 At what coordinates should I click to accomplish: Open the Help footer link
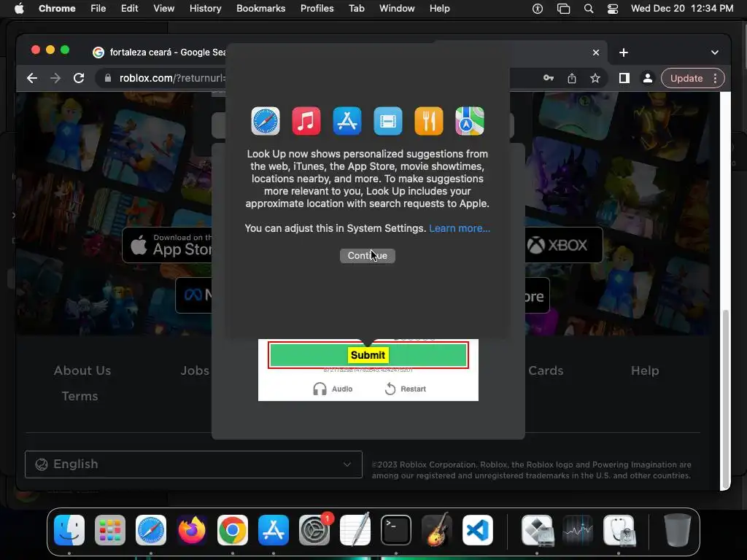(x=645, y=370)
